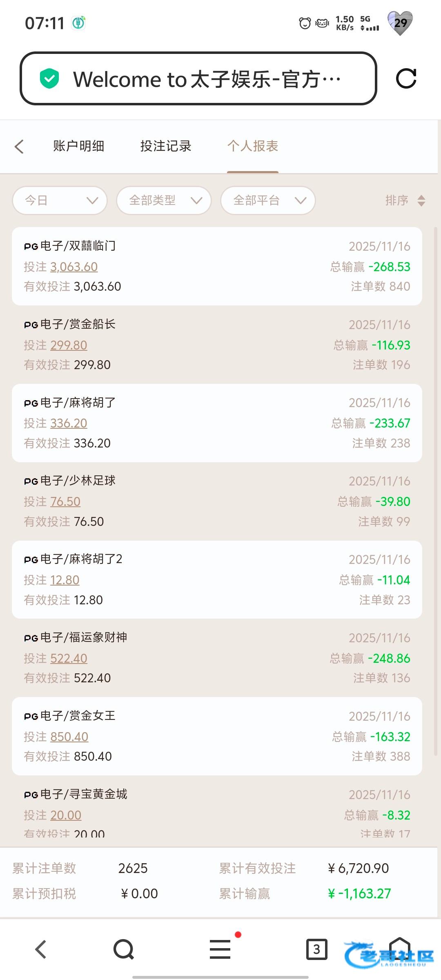The image size is (441, 980).
Task: Tap the list scrollbar on the right edge
Action: 436,490
